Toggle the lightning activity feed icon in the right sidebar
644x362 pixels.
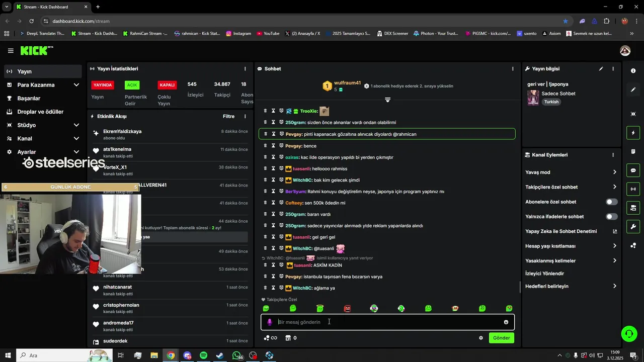pyautogui.click(x=633, y=133)
